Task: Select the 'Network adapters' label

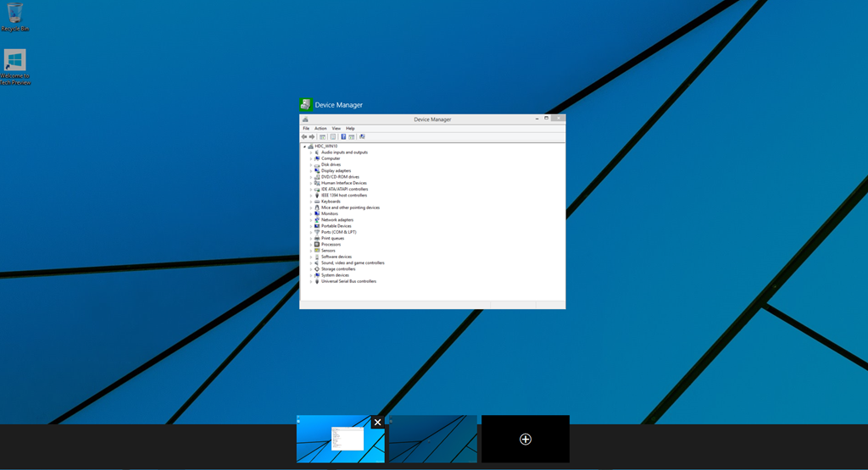Action: coord(337,220)
